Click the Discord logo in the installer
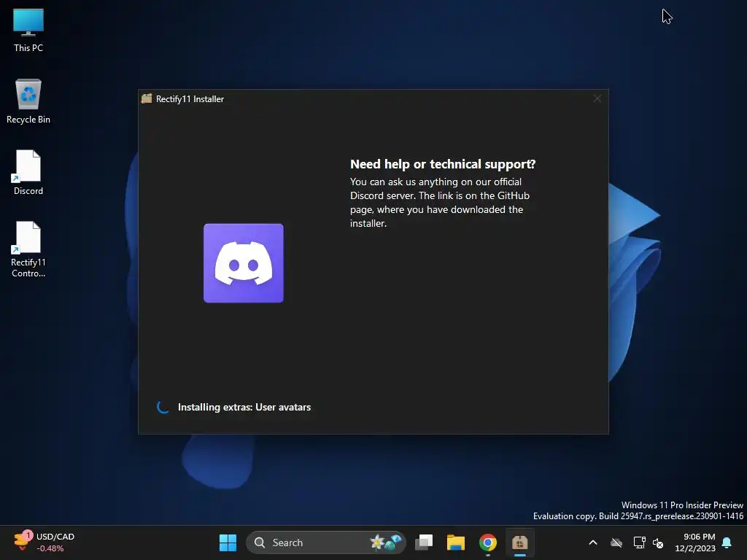This screenshot has width=747, height=560. [x=244, y=262]
